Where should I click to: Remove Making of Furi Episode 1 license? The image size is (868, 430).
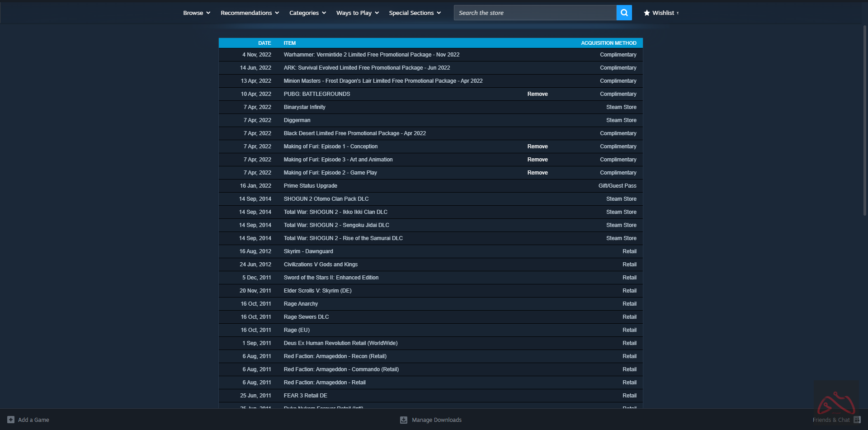click(537, 146)
